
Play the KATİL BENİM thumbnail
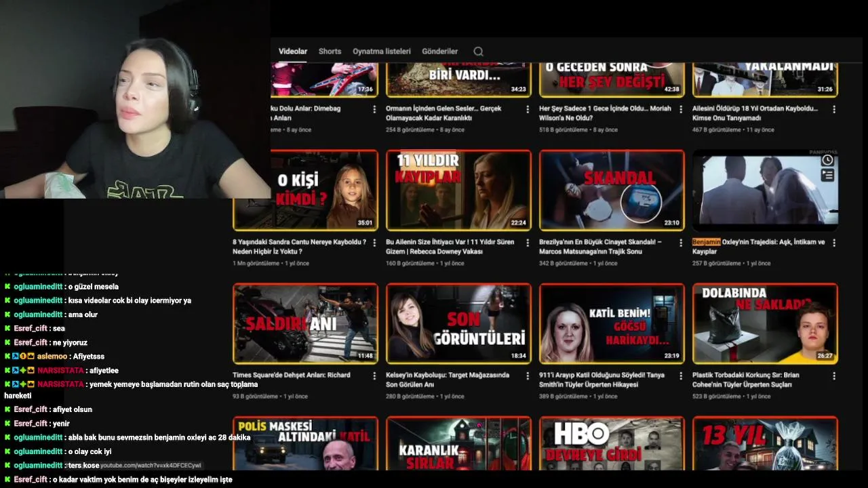[612, 323]
